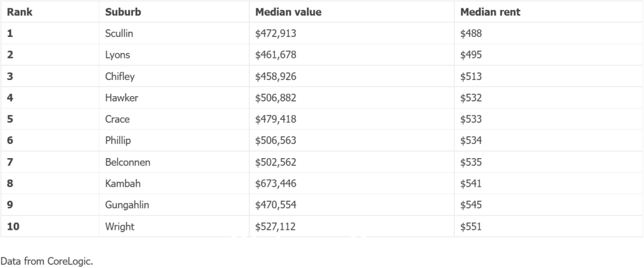Select the Phillip suburb cell

(x=174, y=141)
